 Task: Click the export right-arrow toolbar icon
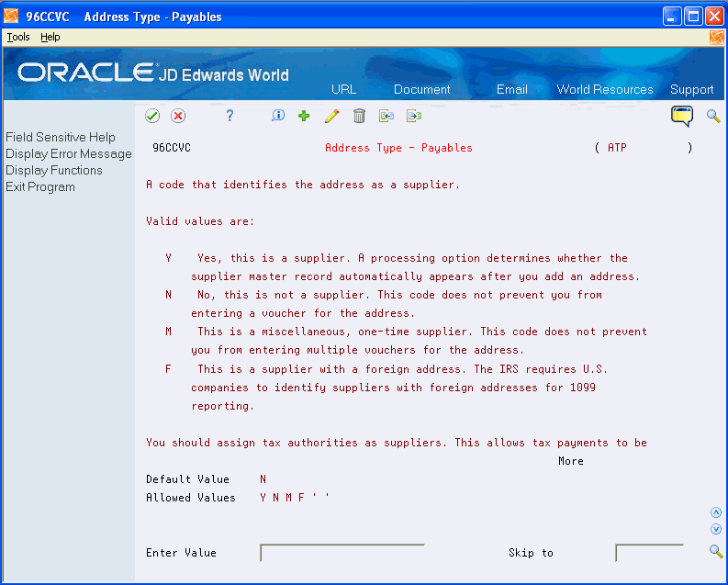click(414, 116)
